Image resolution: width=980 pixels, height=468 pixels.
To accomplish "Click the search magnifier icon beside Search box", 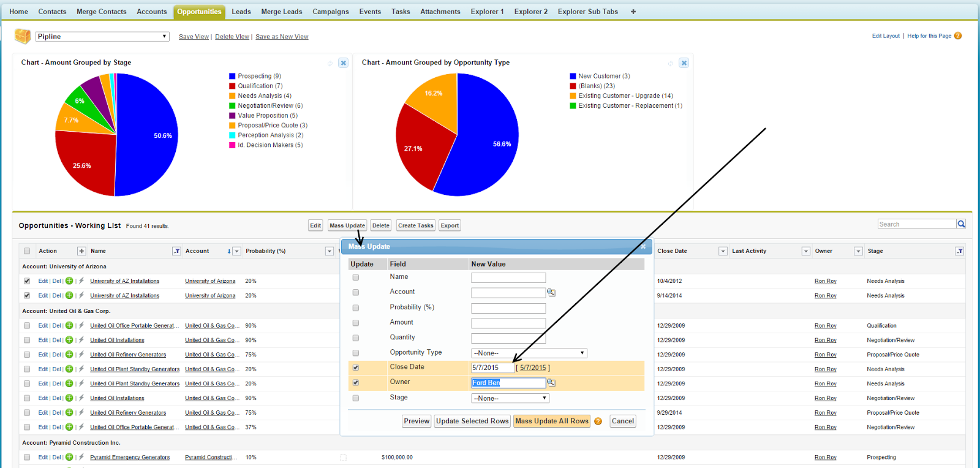I will [x=961, y=224].
